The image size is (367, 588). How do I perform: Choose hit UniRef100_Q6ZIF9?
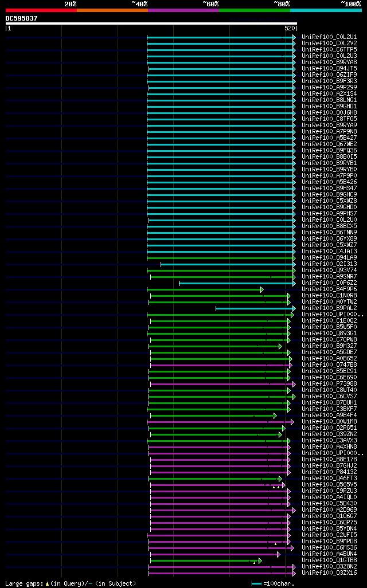pyautogui.click(x=329, y=75)
